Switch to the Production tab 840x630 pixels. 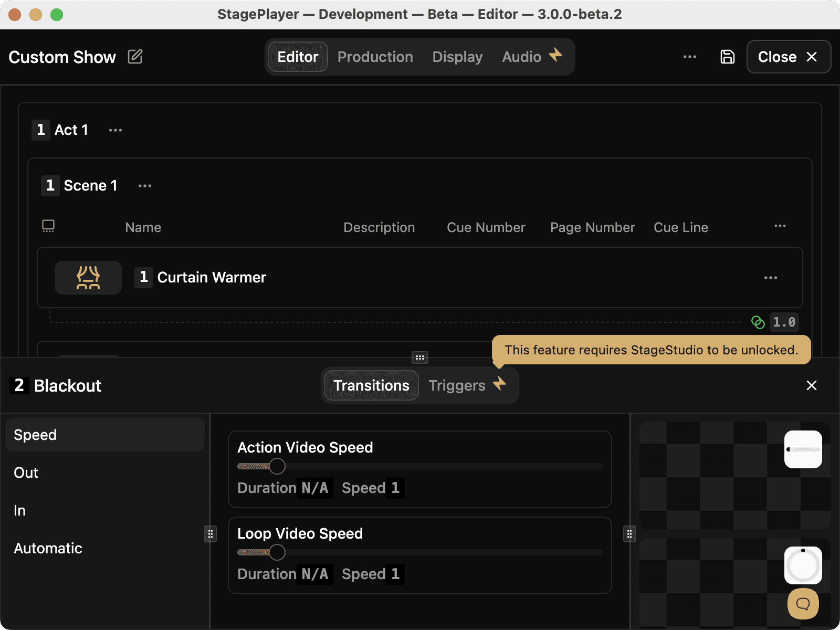tap(375, 57)
